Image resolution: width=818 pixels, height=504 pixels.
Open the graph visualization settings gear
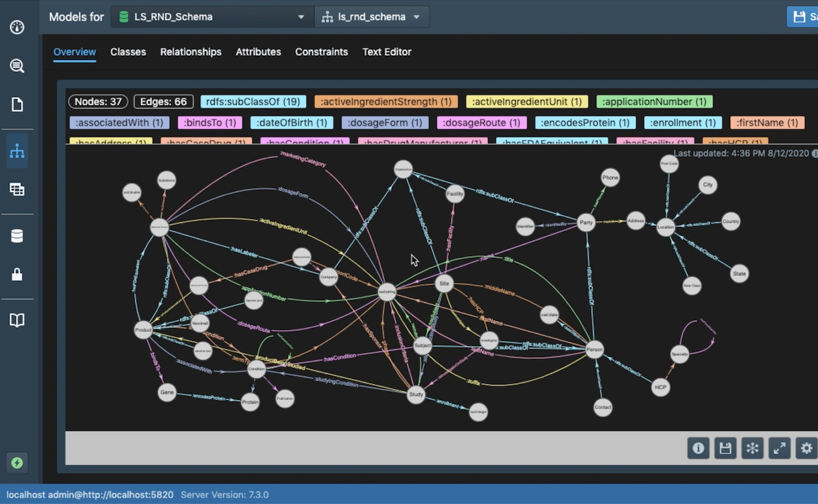click(807, 448)
